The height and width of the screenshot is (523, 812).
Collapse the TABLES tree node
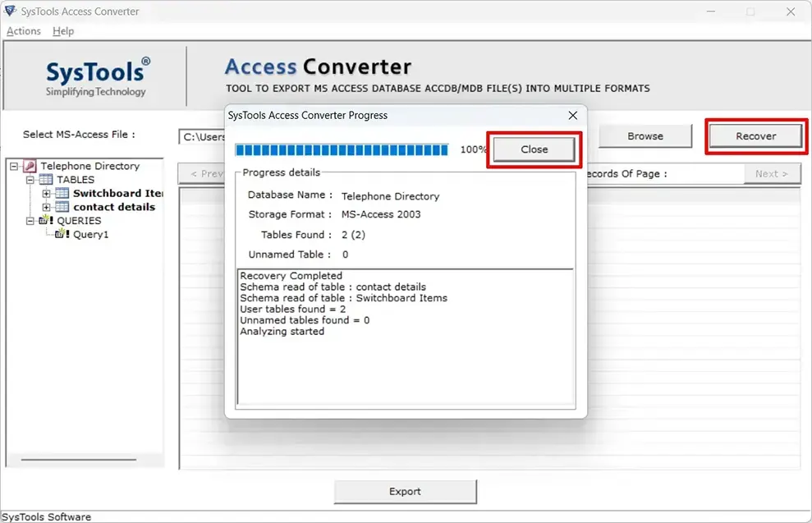click(x=30, y=180)
